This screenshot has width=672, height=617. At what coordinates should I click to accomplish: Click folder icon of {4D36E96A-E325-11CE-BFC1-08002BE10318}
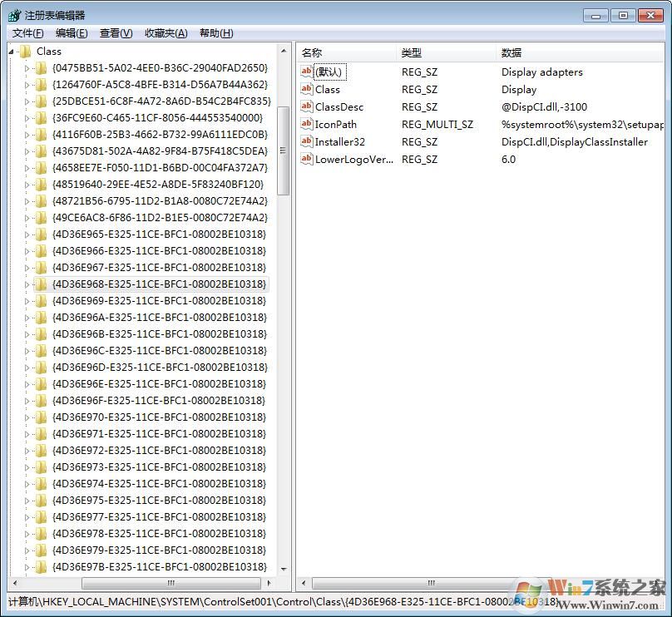pyautogui.click(x=41, y=318)
